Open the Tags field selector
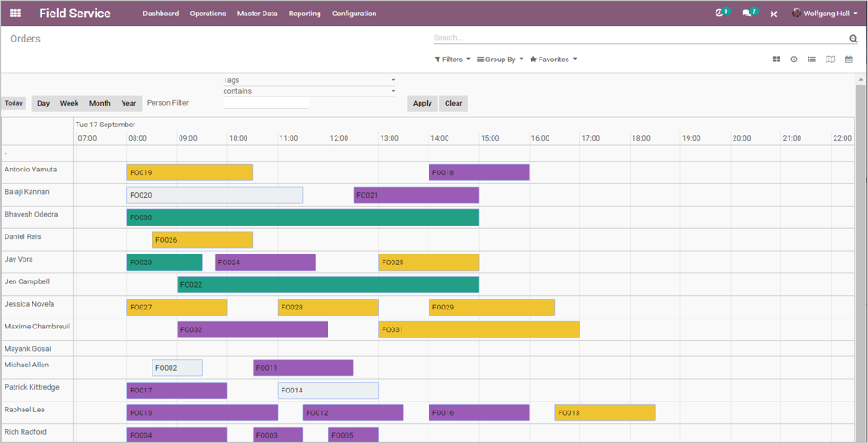 (309, 80)
